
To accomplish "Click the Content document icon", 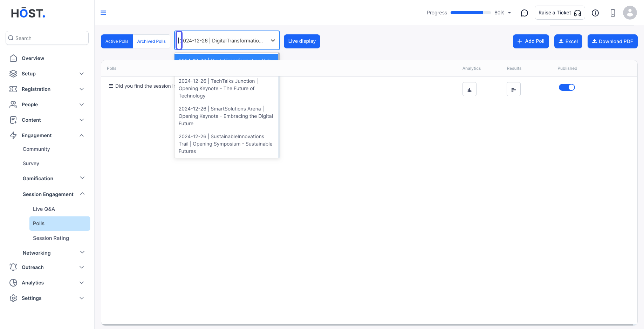I will click(x=13, y=120).
